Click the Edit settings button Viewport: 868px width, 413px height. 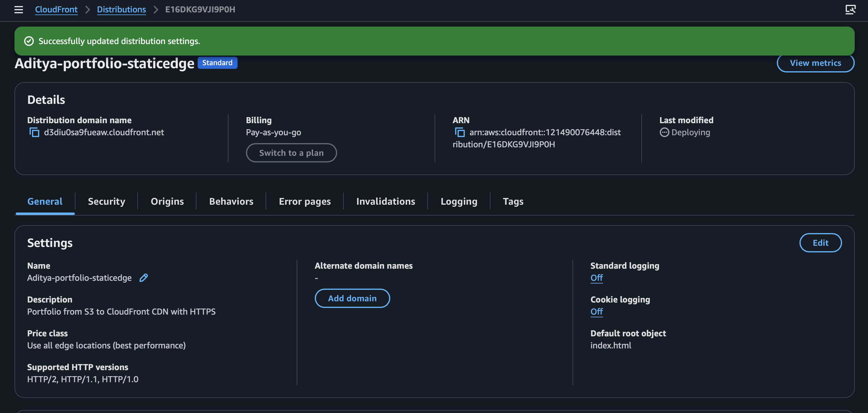820,243
